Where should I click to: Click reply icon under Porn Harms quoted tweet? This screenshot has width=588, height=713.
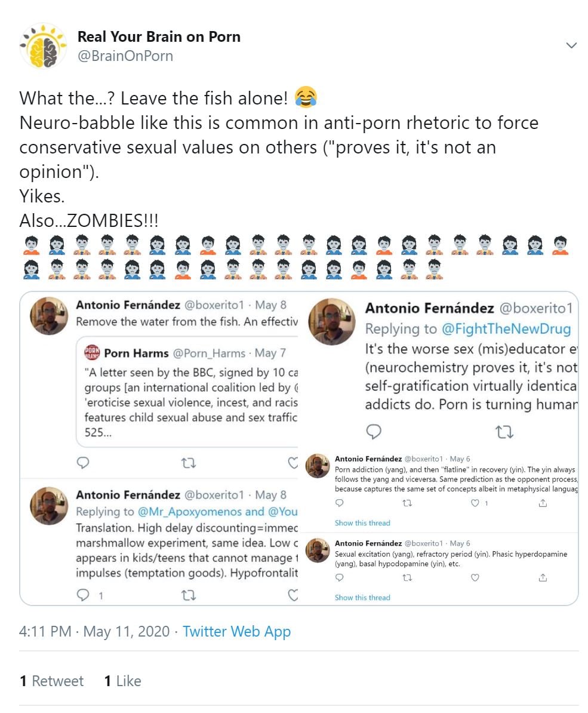point(84,463)
